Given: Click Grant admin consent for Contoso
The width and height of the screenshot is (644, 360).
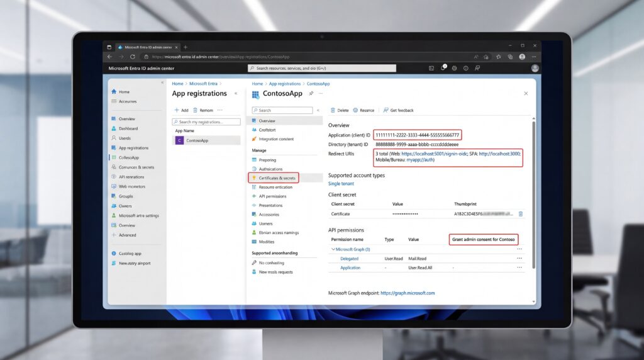Looking at the screenshot, I should (484, 240).
